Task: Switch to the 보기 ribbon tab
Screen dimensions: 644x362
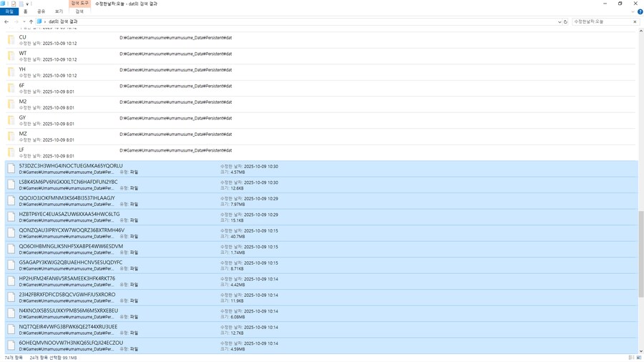Action: pos(59,11)
